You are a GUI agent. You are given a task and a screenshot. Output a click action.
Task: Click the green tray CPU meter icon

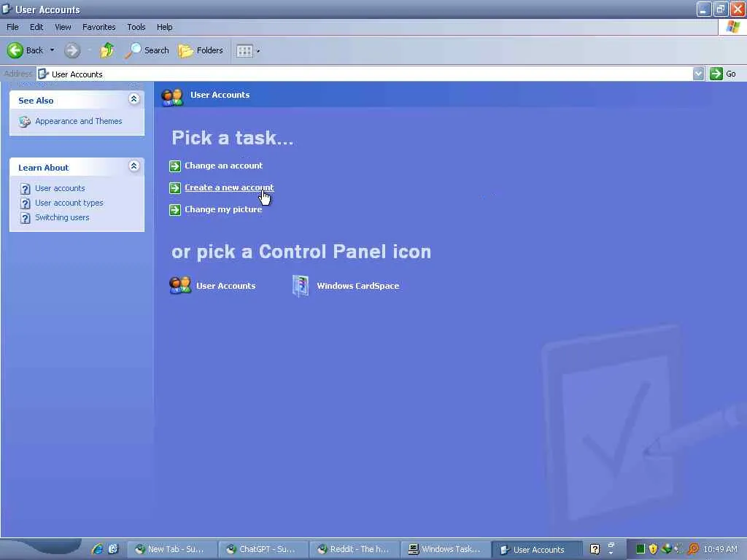(640, 549)
